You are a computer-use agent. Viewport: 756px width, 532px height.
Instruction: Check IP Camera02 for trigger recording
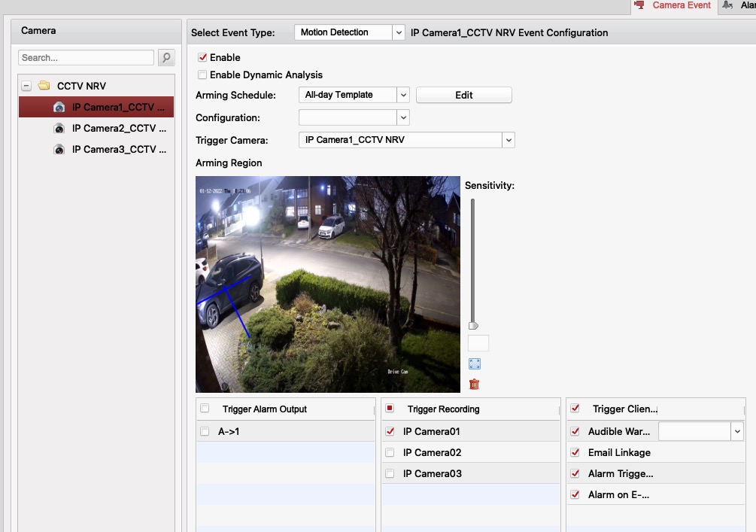coord(390,453)
